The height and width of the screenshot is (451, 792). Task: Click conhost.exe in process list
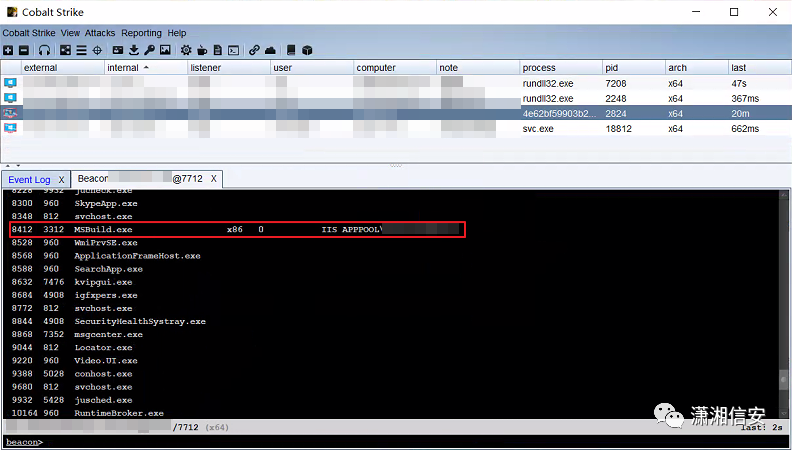pos(103,374)
